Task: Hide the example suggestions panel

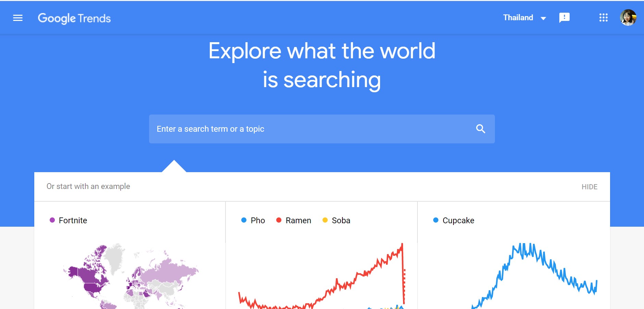Action: click(589, 187)
